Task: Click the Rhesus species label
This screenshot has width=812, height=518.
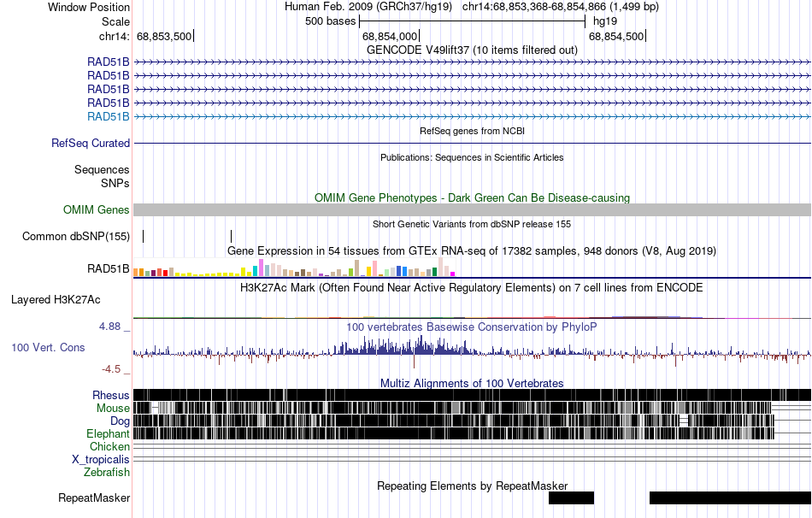Action: click(111, 395)
